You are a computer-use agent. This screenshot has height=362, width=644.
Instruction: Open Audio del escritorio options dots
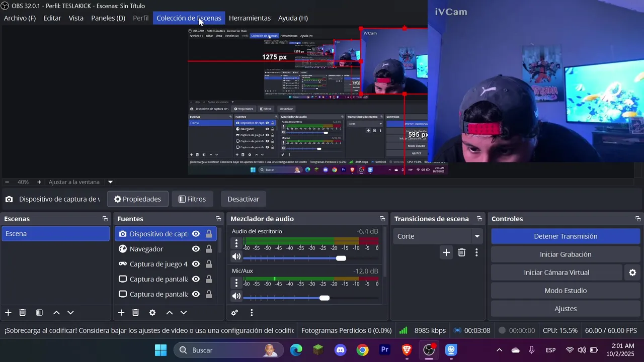pyautogui.click(x=236, y=243)
